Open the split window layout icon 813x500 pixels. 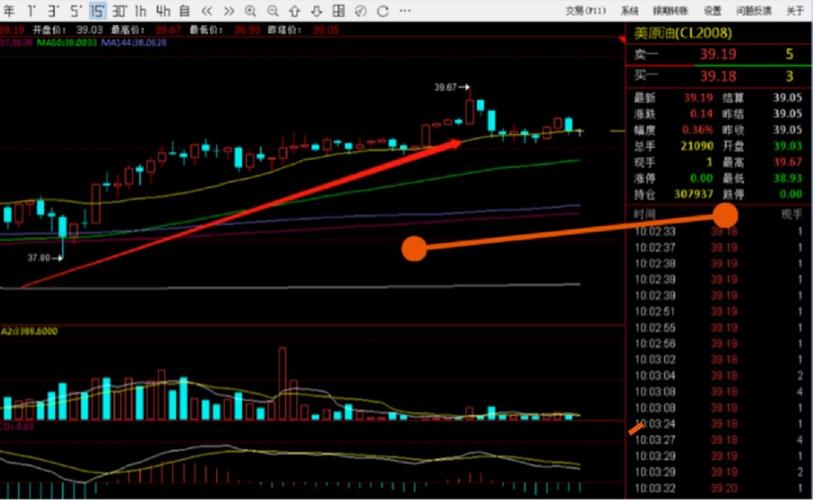click(x=339, y=11)
